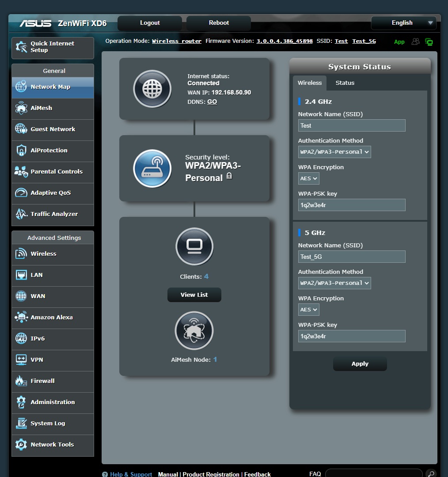
Task: Click the Test SSID link
Action: [x=341, y=41]
